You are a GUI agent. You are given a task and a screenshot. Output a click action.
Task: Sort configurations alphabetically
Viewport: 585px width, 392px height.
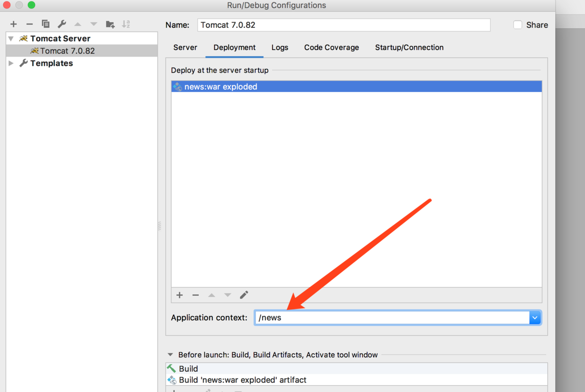[x=126, y=24]
